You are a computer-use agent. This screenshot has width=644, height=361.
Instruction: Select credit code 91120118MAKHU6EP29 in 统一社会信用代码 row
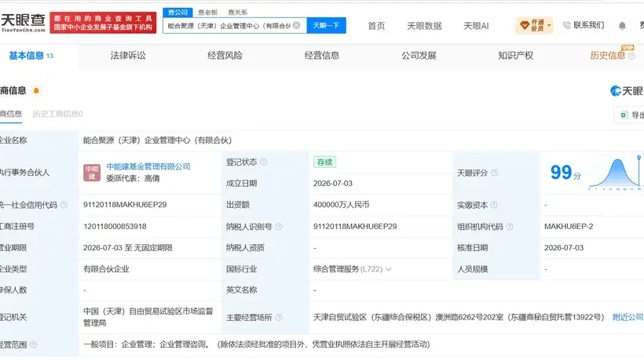pyautogui.click(x=125, y=205)
